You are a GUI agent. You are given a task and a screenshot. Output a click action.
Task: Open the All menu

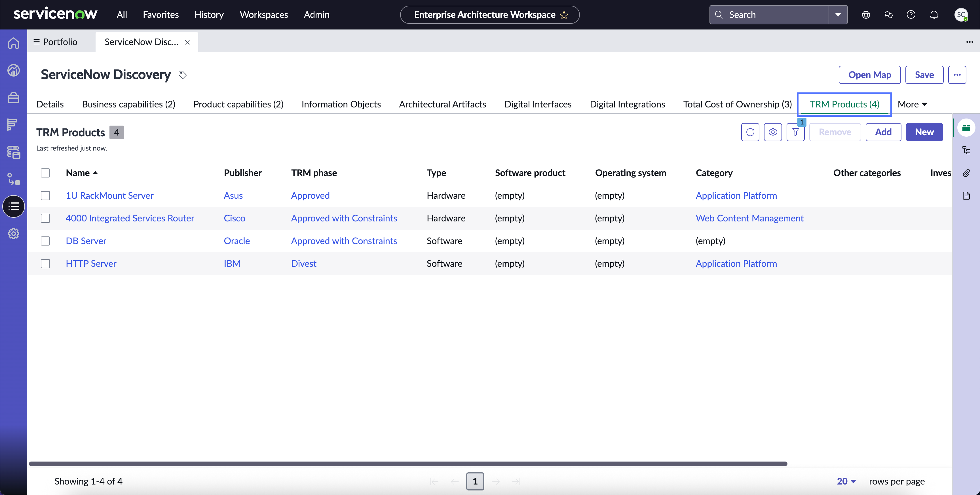click(x=122, y=14)
